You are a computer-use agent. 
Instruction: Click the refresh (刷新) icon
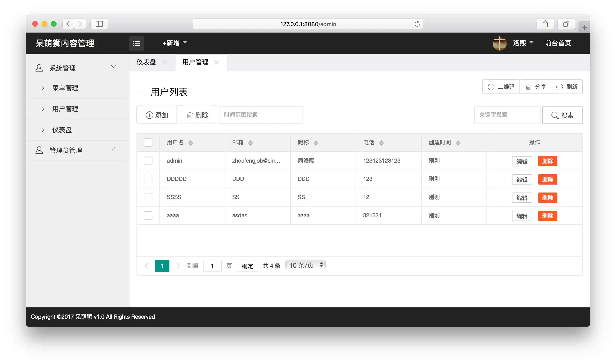[x=560, y=87]
